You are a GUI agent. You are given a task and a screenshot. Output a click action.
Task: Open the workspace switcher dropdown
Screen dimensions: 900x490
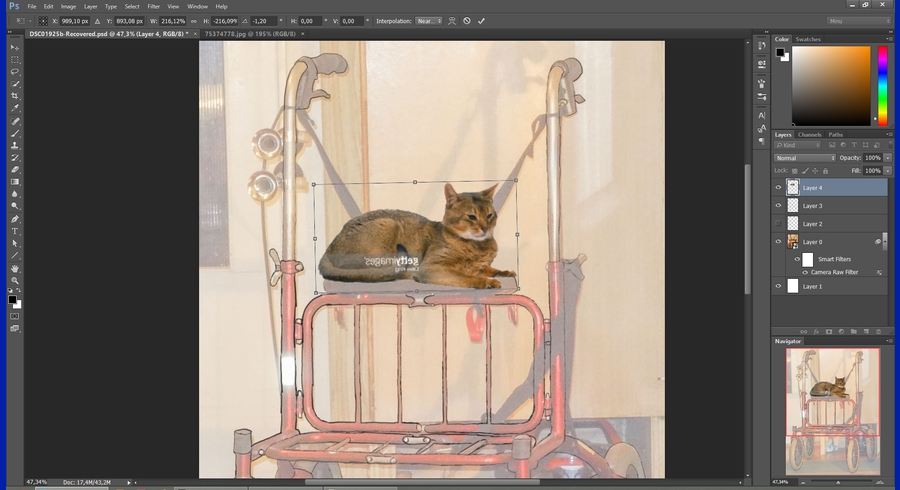[859, 21]
